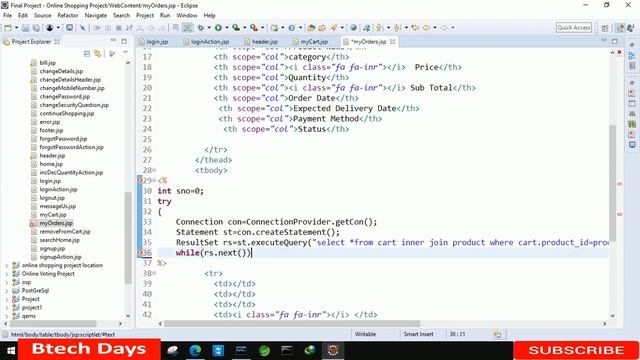Select forgotPasswordAction.jsp in the tree

point(71,147)
